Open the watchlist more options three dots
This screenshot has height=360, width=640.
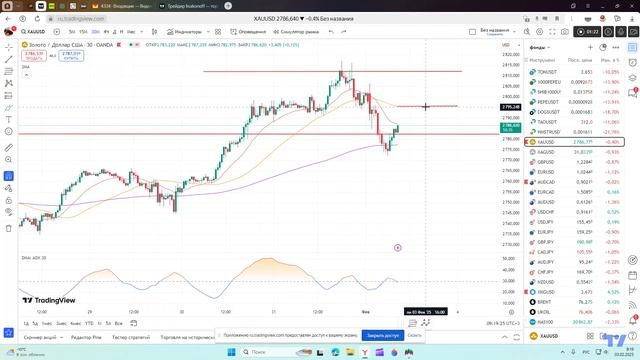click(616, 47)
